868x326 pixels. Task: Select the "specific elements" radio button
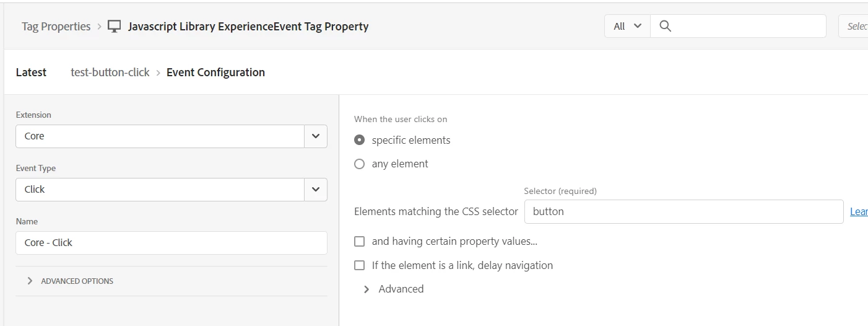[359, 140]
